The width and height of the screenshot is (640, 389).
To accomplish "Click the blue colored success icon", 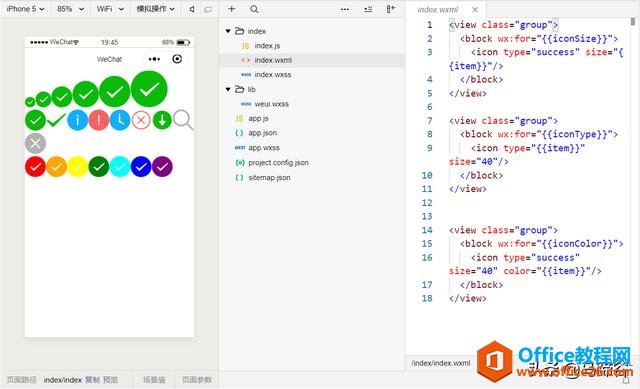I will [141, 167].
